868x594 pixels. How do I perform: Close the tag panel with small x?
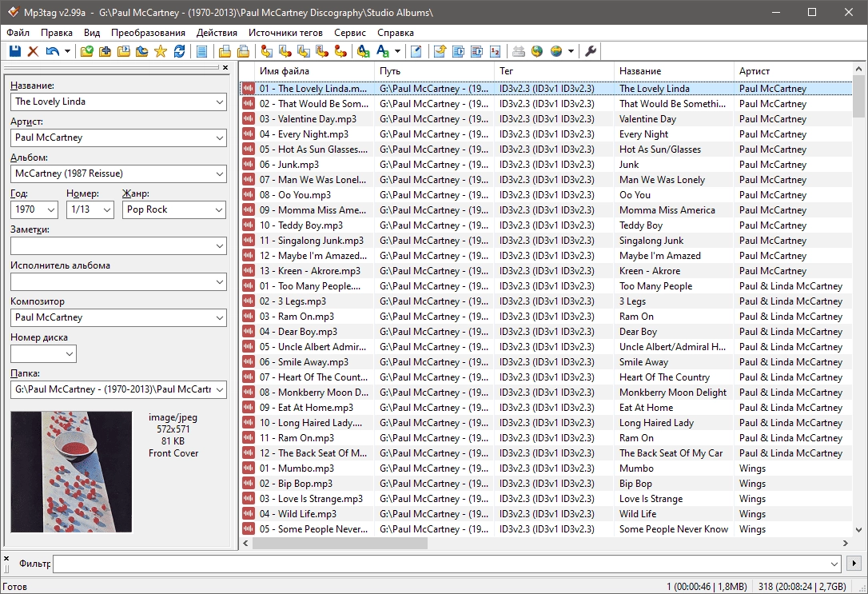[225, 67]
